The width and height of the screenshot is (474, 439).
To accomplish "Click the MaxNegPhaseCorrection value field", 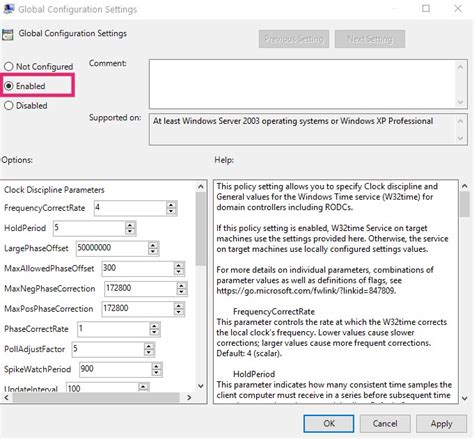I will (140, 289).
